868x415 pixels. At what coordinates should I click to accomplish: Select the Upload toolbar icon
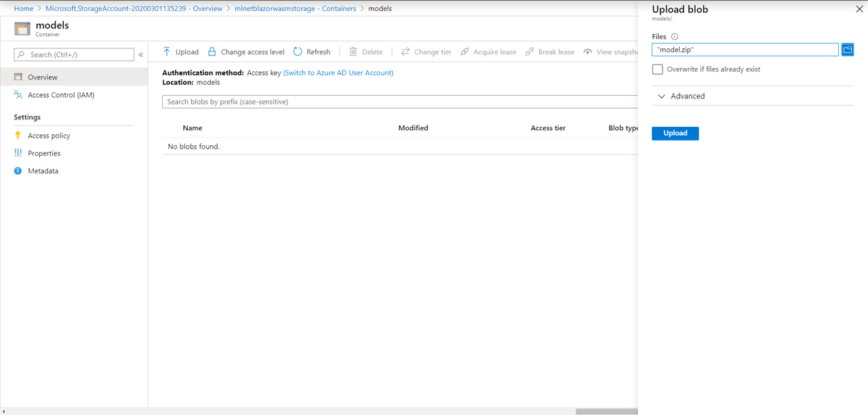pyautogui.click(x=167, y=52)
